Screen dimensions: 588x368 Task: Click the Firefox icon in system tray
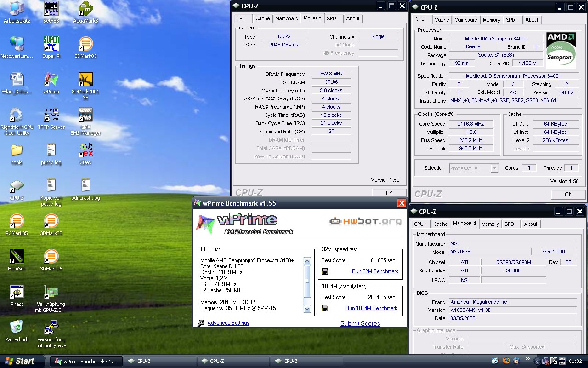click(x=506, y=361)
